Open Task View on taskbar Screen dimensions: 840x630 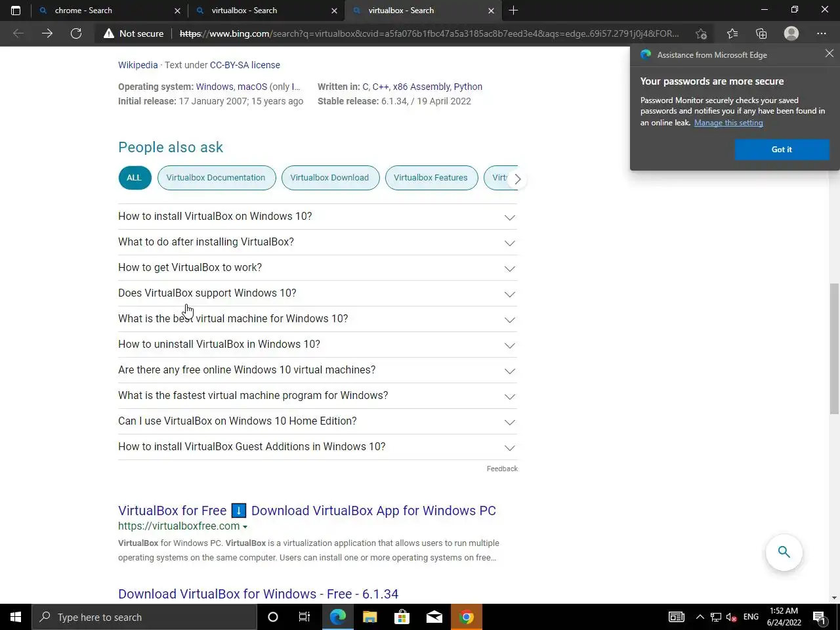(304, 617)
